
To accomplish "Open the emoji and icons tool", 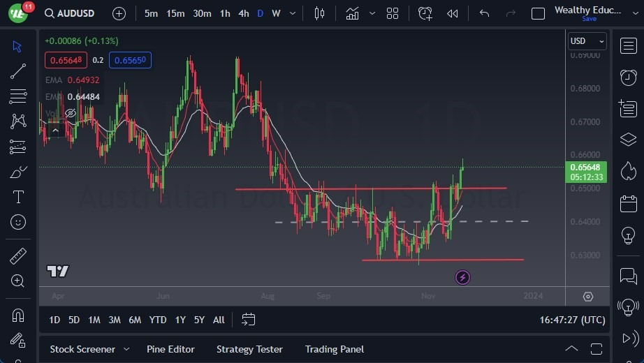I will point(17,222).
